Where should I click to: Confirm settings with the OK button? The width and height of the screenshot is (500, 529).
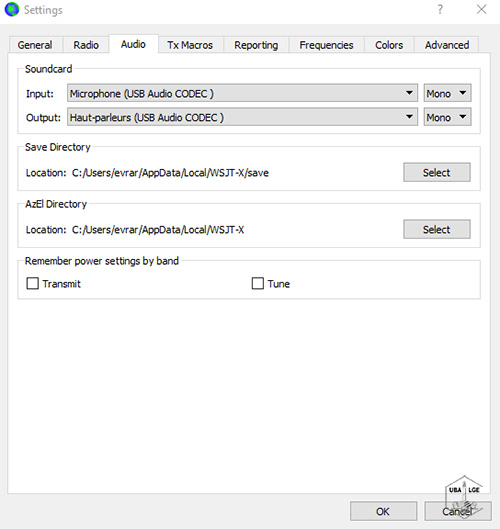[x=383, y=511]
